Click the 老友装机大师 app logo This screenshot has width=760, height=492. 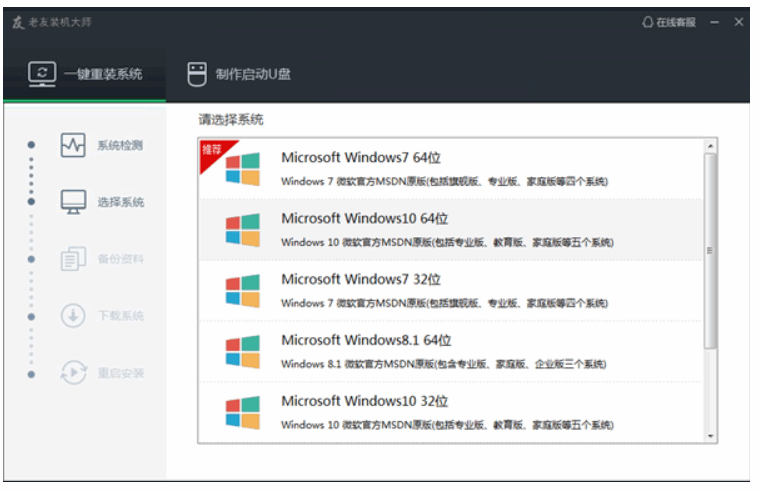click(x=18, y=22)
